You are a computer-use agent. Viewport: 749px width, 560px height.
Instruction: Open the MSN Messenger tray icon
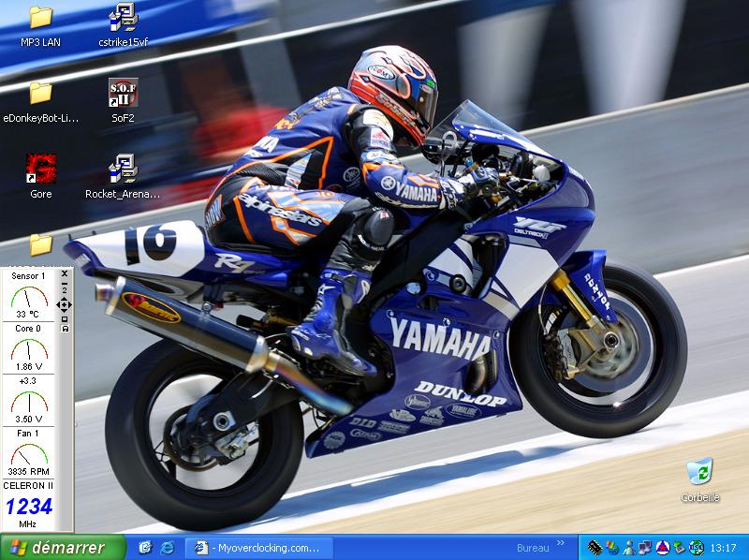(x=628, y=548)
